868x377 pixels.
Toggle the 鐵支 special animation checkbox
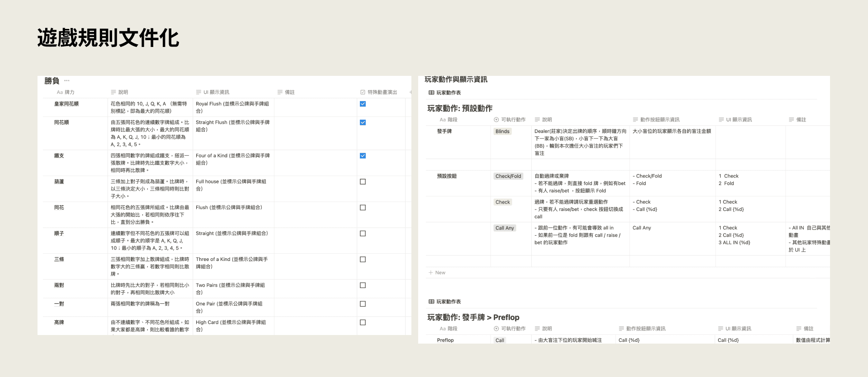coord(363,156)
